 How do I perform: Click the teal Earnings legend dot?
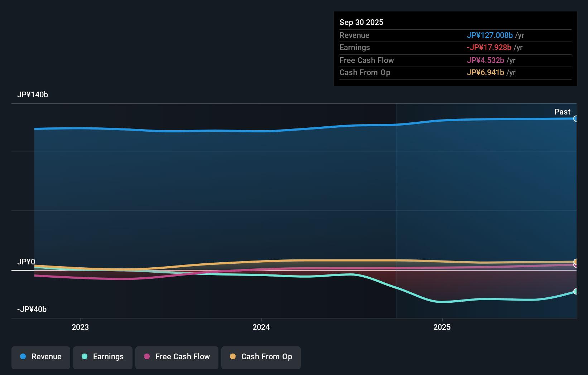click(84, 357)
